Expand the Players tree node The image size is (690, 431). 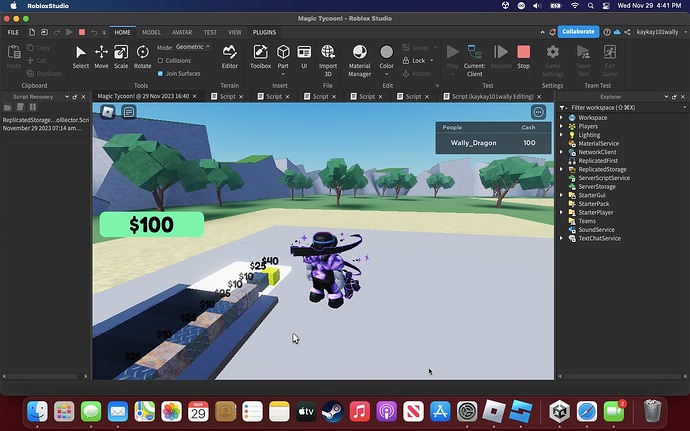click(x=561, y=126)
